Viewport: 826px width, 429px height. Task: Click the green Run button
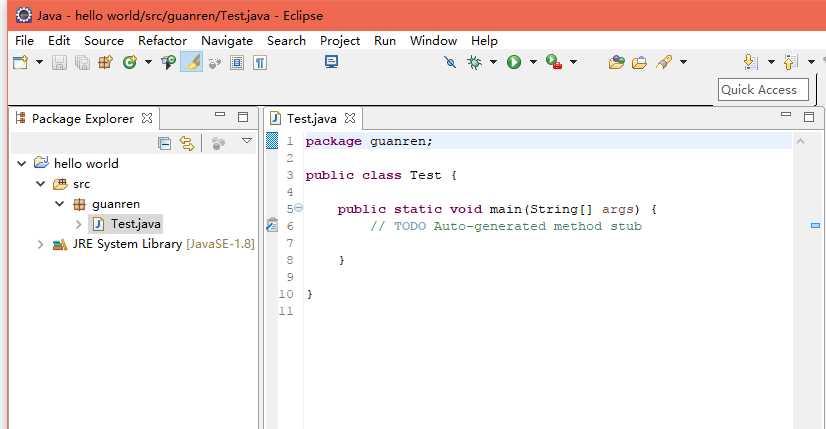coord(514,62)
